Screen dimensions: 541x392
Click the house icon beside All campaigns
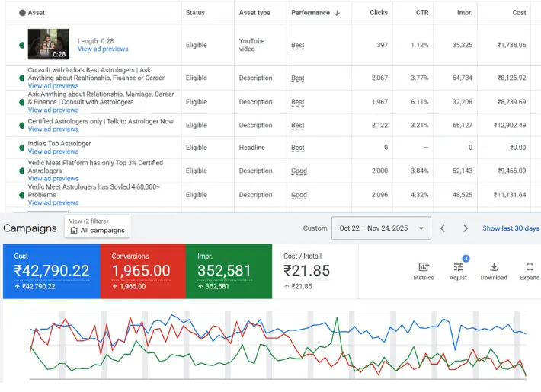click(74, 231)
